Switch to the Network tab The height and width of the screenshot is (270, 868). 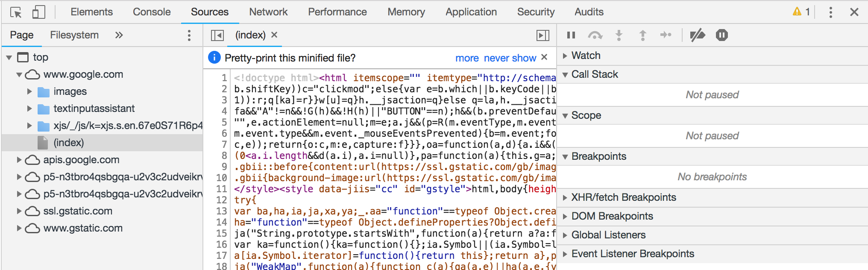(268, 12)
